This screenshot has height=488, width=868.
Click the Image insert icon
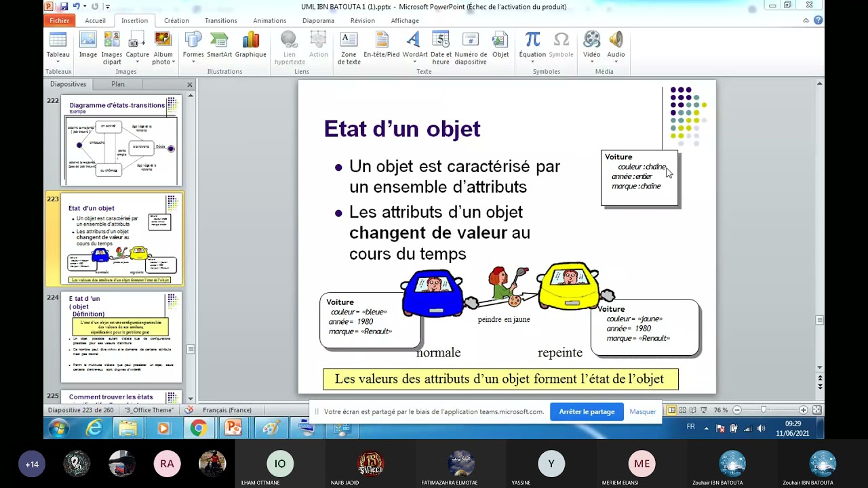pos(88,45)
